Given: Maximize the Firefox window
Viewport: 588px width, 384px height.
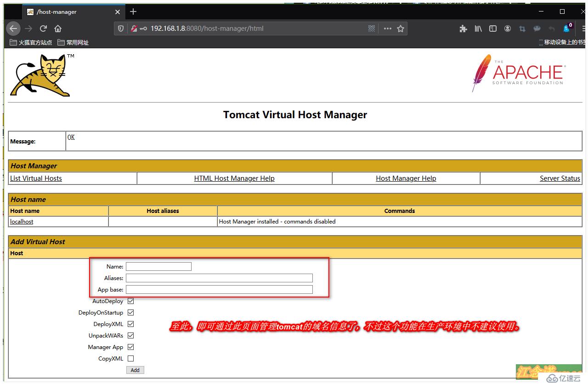Looking at the screenshot, I should 562,11.
